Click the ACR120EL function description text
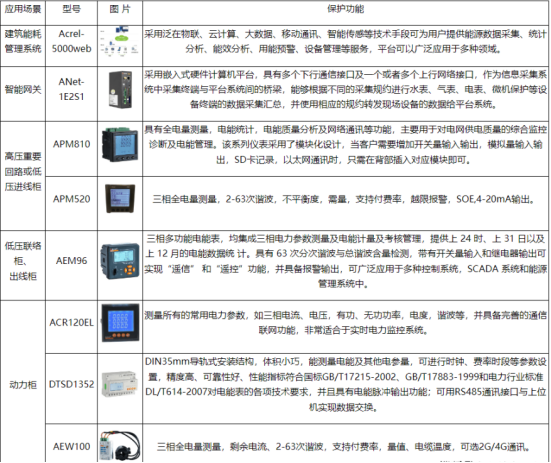This screenshot has width=551, height=463. point(345,322)
